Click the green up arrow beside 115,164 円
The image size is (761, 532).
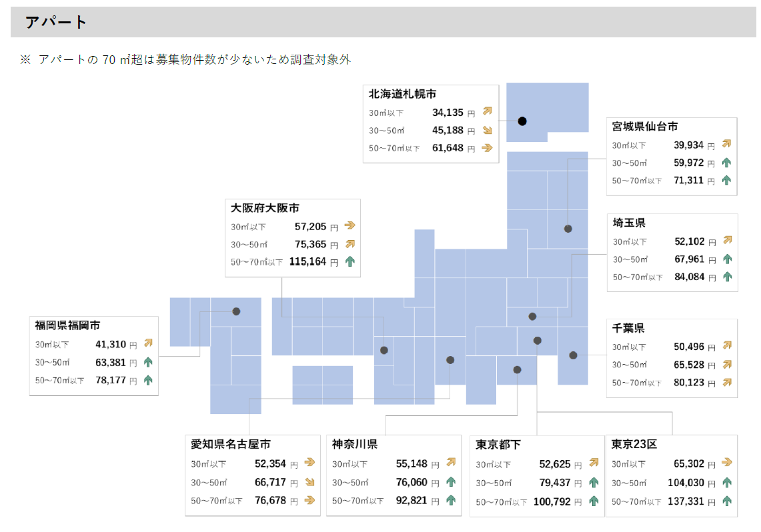point(350,261)
